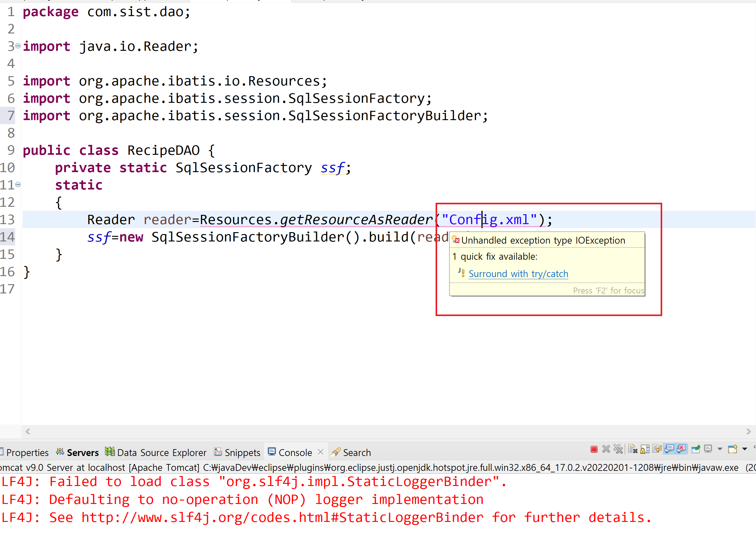The height and width of the screenshot is (538, 756).
Task: Terminate the running Tomcat server
Action: point(594,449)
